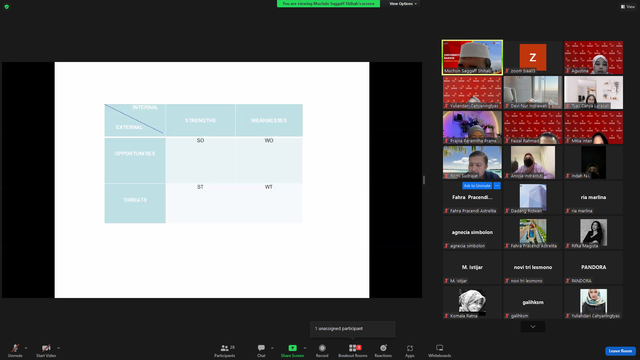
Task: Click the 'ST' cell in the SWOT table
Action: [x=200, y=203]
